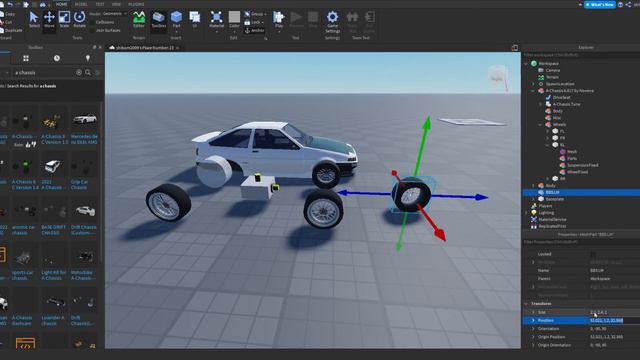Select the Mercedes Benz toolbox thumbnail
The width and height of the screenshot is (640, 360).
(x=84, y=120)
